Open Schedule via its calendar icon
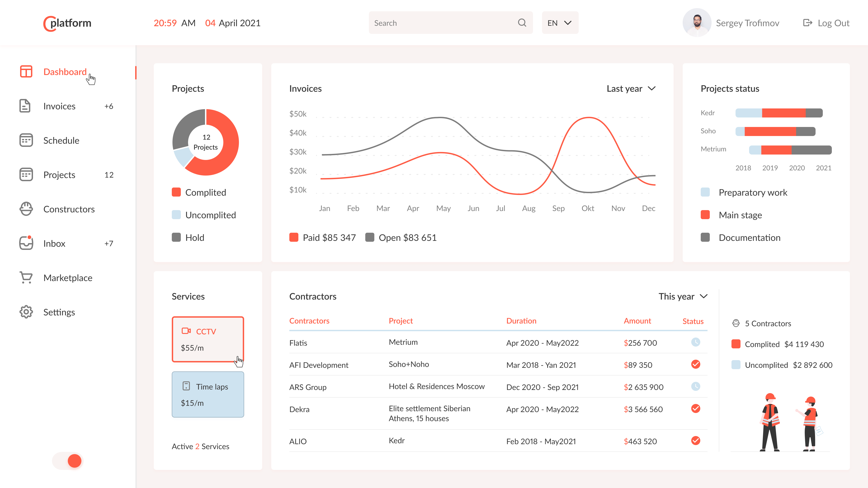Image resolution: width=868 pixels, height=488 pixels. pos(26,141)
